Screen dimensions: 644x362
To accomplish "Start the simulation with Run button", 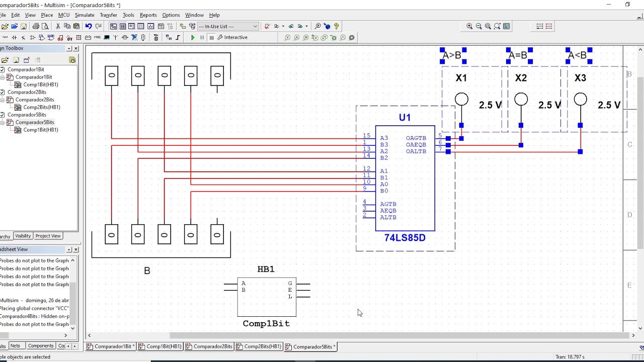I will (x=193, y=37).
